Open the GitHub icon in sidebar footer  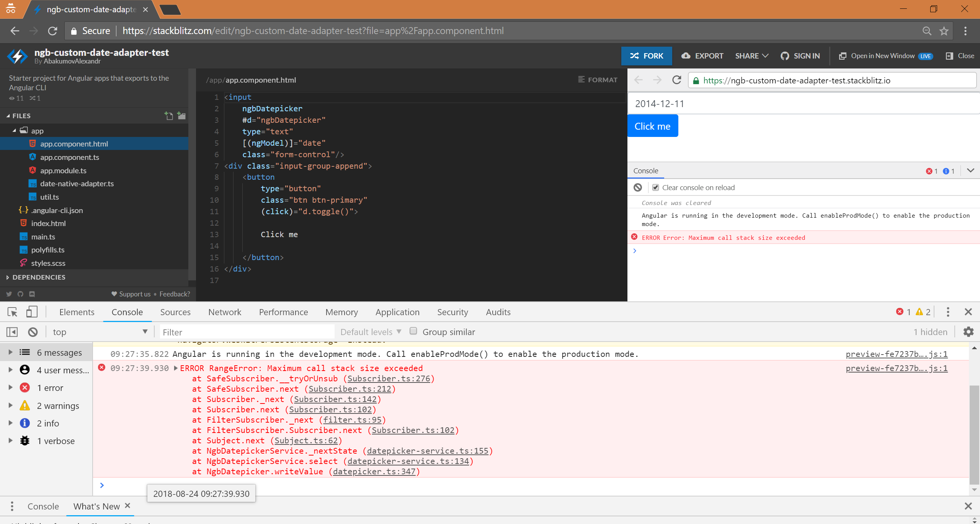[x=20, y=294]
